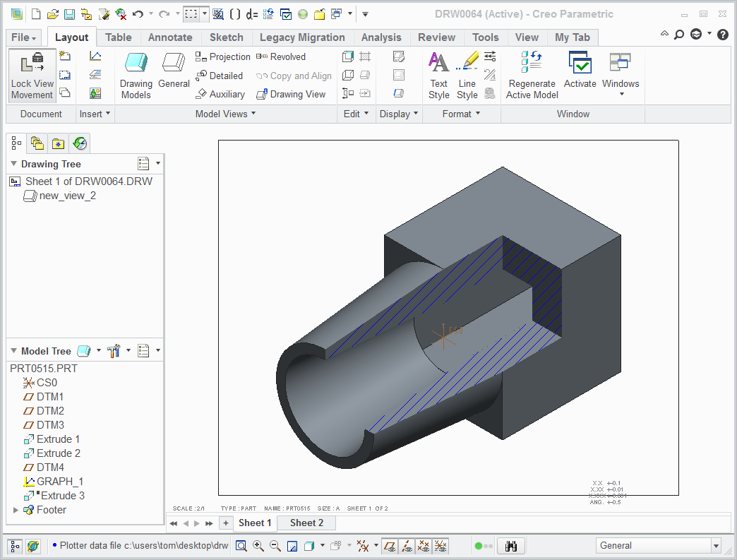Image resolution: width=737 pixels, height=560 pixels.
Task: Click Lock View Movement
Action: pos(32,76)
